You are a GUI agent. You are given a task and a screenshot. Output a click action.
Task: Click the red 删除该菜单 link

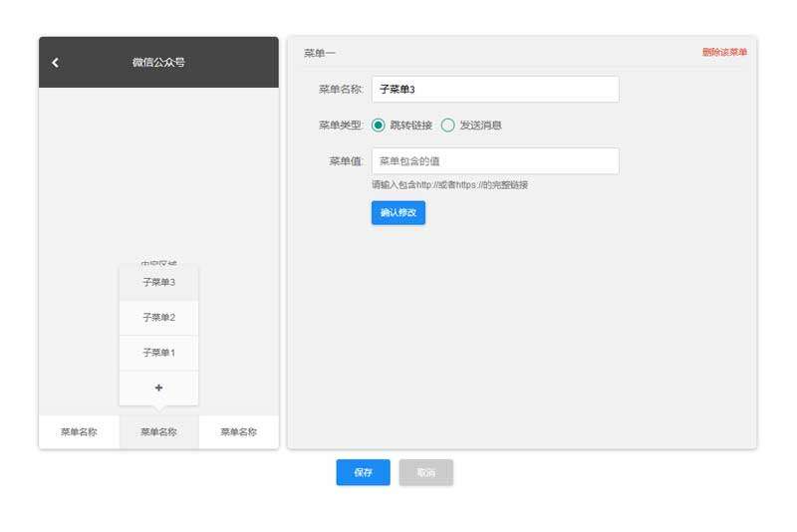(724, 52)
